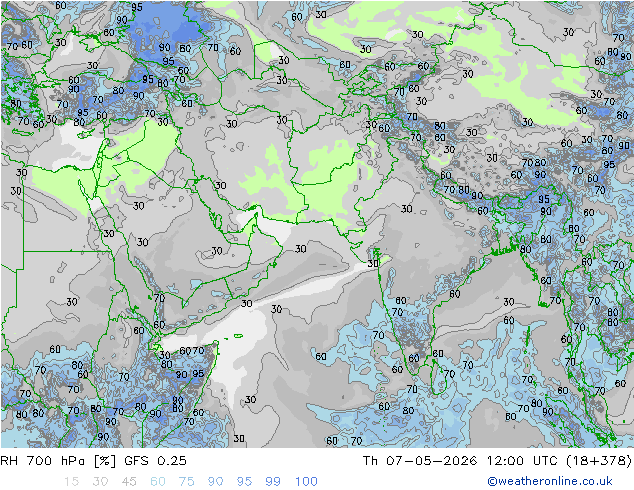Click the "12:00 UTC" time label
Viewport: 634px width, 490px height.
[x=522, y=461]
